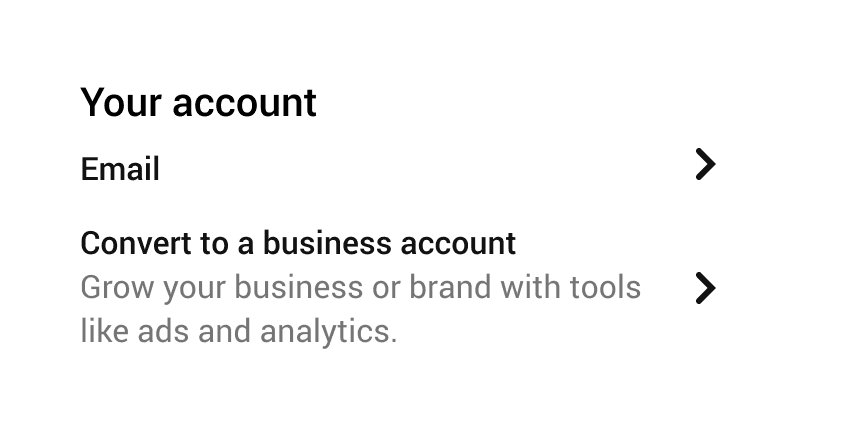The image size is (846, 444).
Task: Go to Email account settings
Action: click(x=398, y=168)
